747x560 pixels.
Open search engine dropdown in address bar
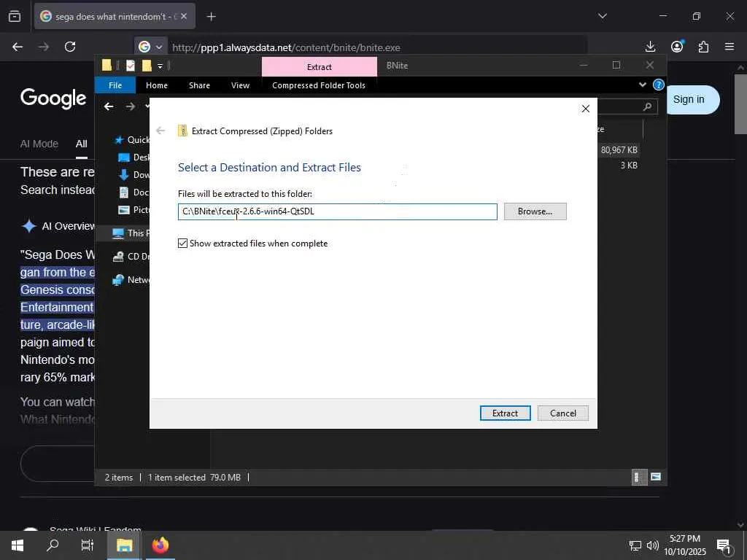(151, 47)
